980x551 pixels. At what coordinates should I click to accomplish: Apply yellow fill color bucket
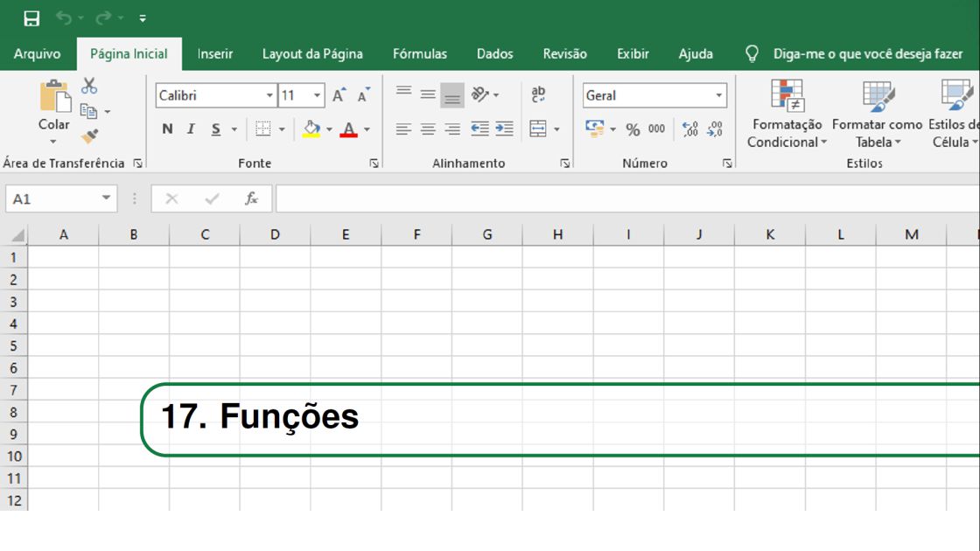click(x=311, y=129)
